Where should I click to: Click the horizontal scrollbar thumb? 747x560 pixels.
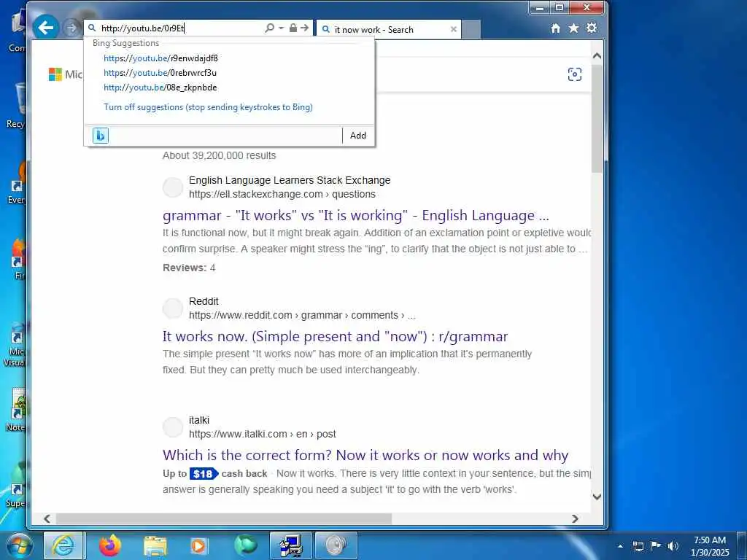[x=223, y=518]
